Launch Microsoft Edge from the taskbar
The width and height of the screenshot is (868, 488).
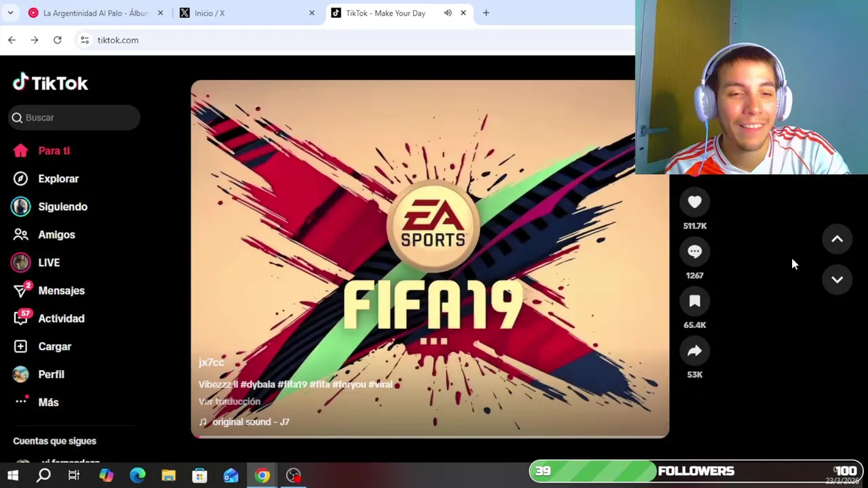click(x=138, y=475)
